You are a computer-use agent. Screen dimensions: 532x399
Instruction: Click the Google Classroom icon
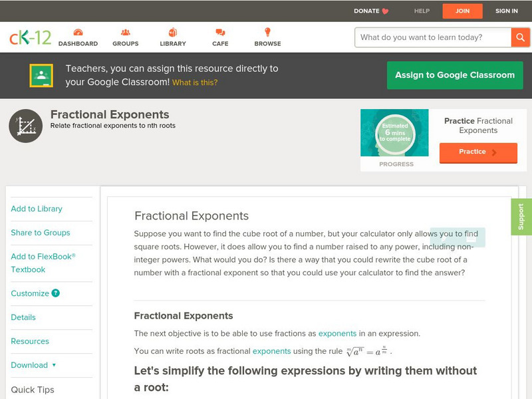point(41,76)
